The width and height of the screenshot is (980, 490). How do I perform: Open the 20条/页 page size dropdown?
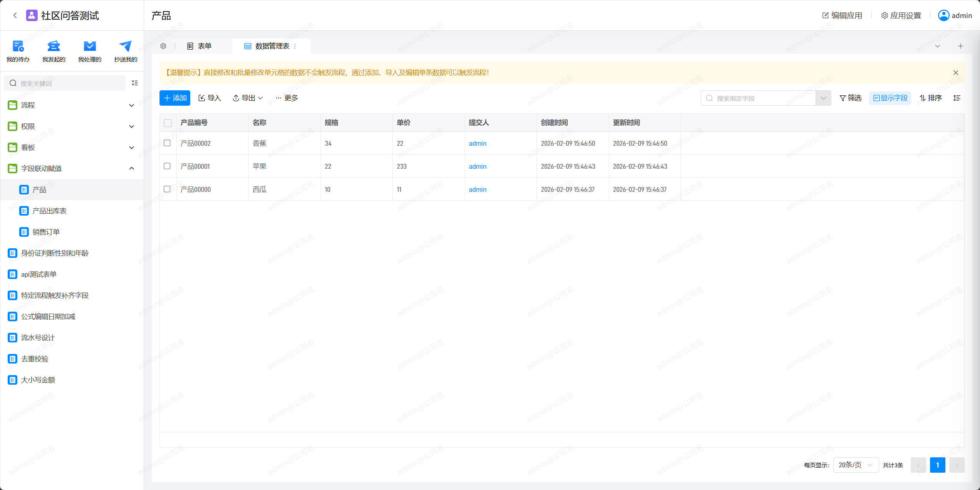855,465
